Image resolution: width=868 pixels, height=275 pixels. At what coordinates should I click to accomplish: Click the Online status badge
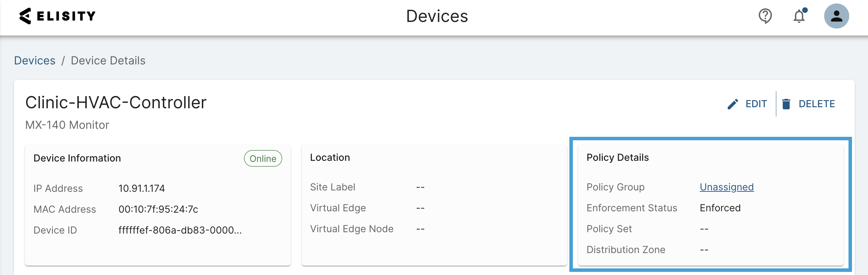[x=263, y=159]
